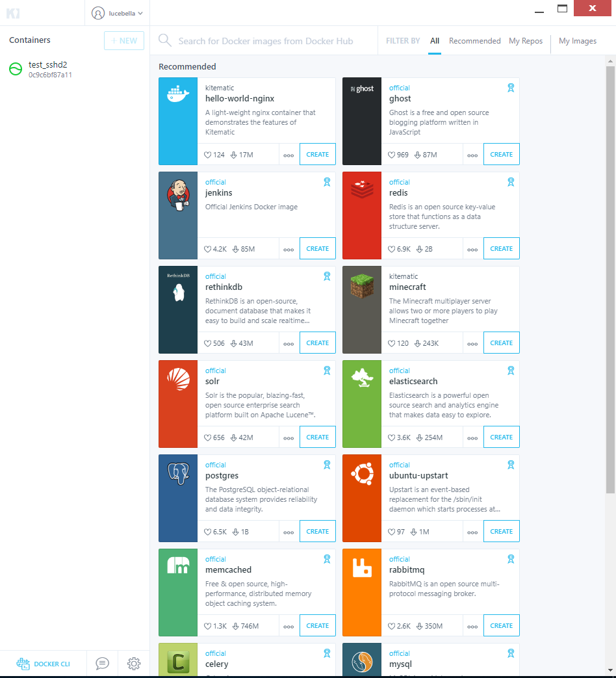Select the All filter tab

435,41
